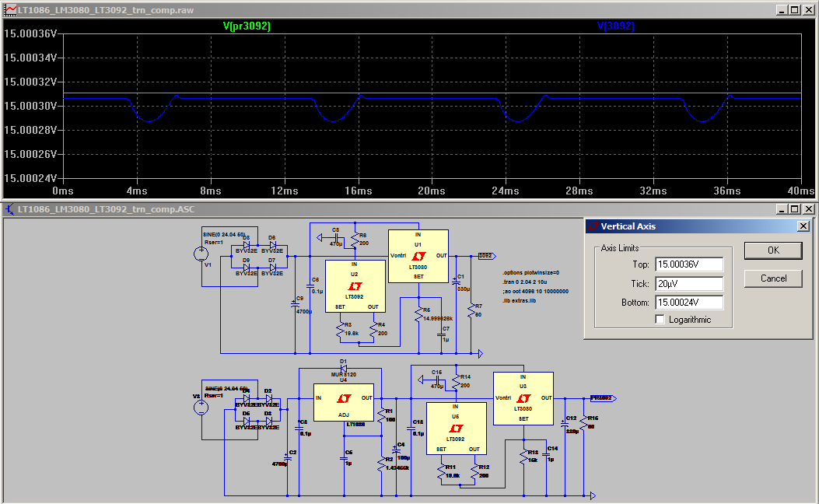Maximize the .raw waveform window
819x504 pixels.
pyautogui.click(x=794, y=9)
